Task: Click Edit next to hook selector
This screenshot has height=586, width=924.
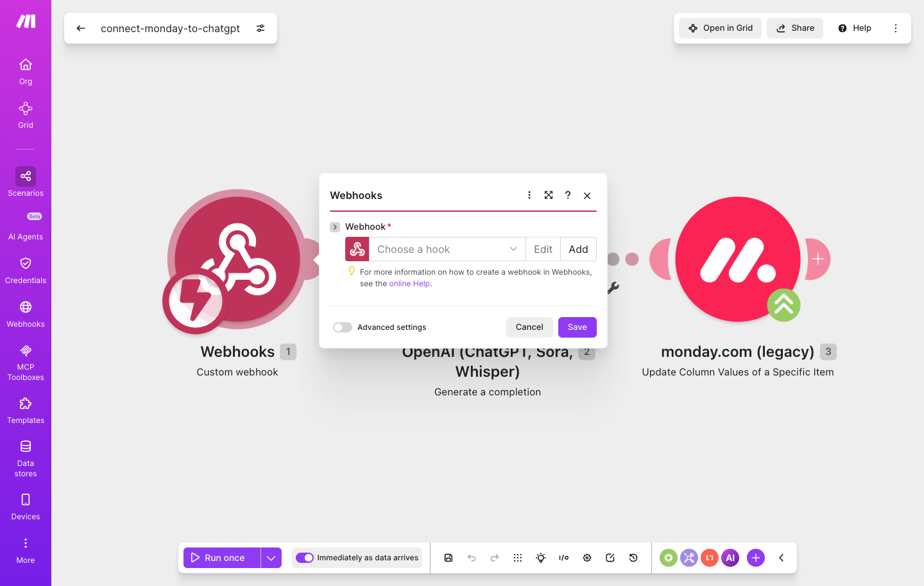Action: 543,249
